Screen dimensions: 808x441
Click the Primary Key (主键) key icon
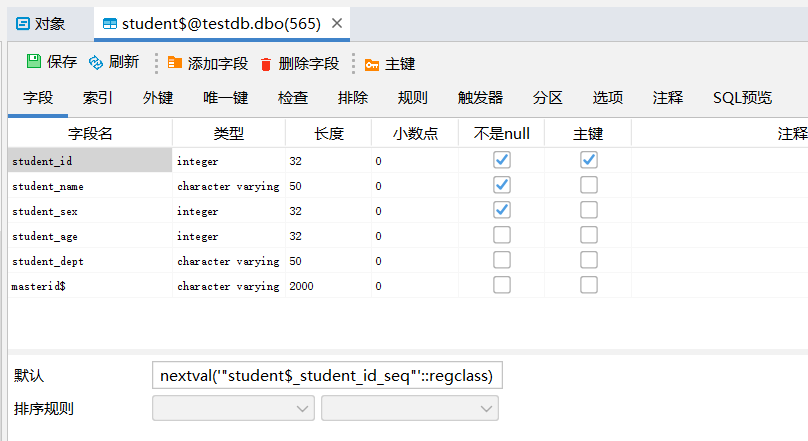[372, 64]
